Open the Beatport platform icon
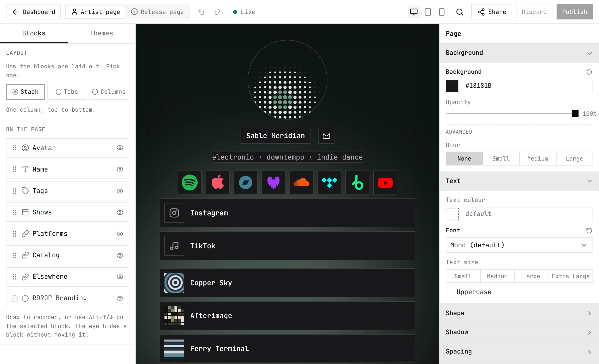Viewport: 599px width, 364px height. tap(357, 182)
